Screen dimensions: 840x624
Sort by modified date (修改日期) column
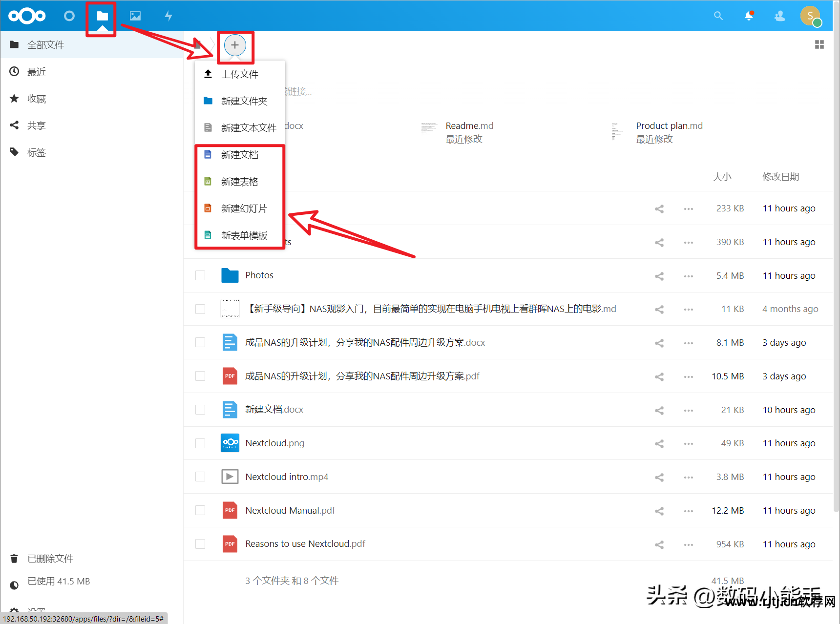pos(780,177)
